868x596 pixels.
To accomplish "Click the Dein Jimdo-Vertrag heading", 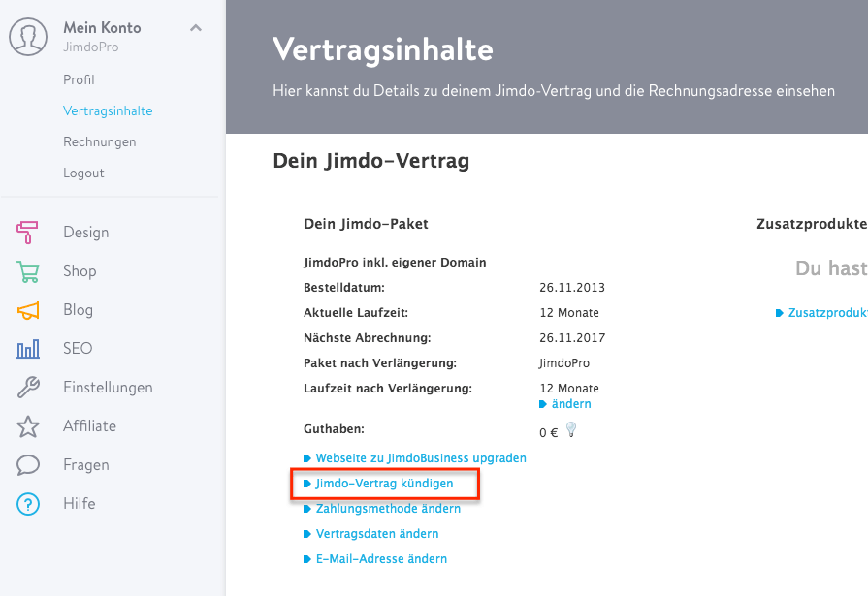I will [x=370, y=161].
